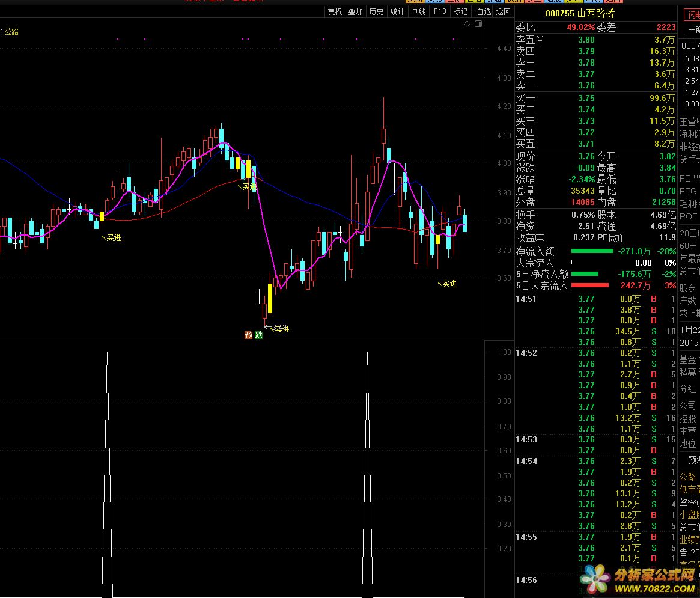Open the 叠加 overlay option

(x=356, y=11)
